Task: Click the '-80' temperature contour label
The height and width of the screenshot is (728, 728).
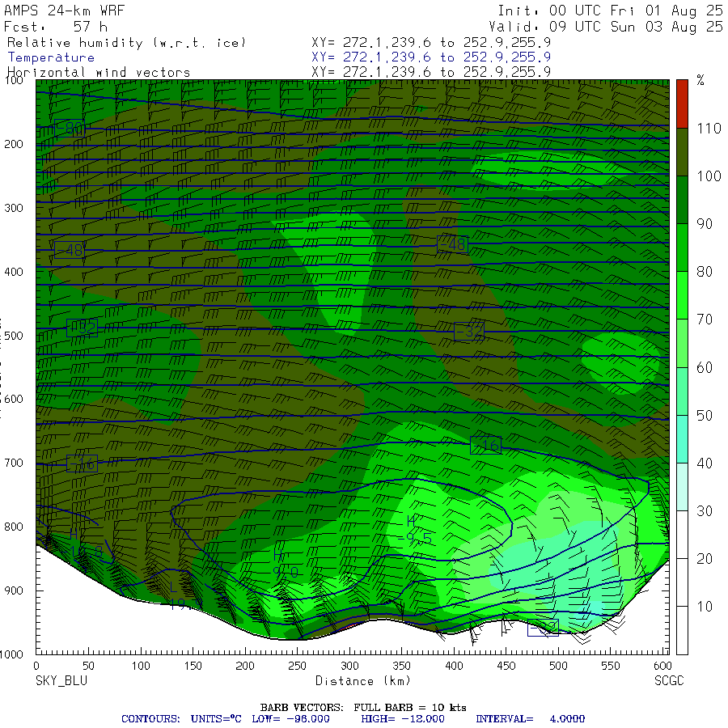Action: (x=70, y=128)
